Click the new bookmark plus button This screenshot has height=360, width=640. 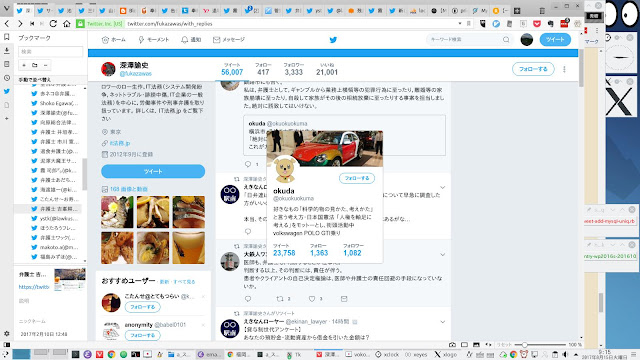[x=24, y=65]
